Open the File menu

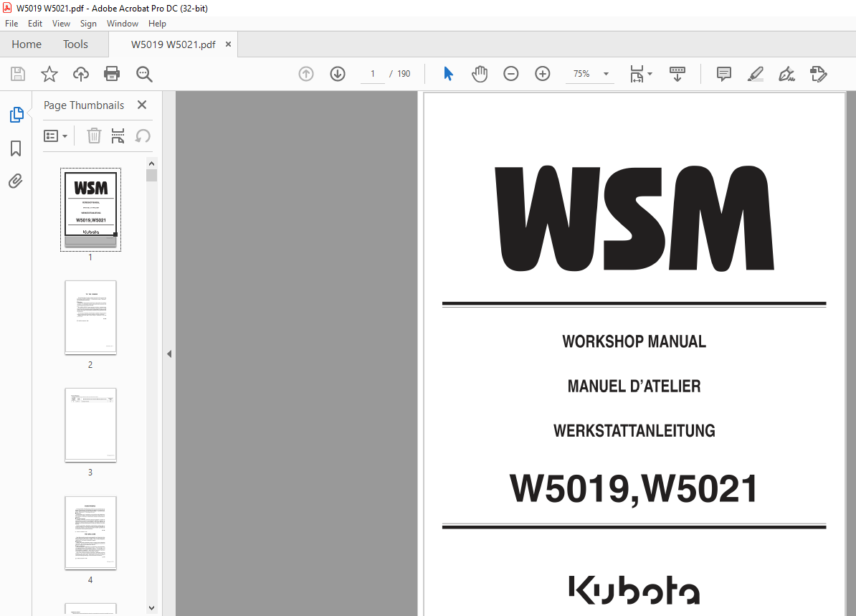coord(11,24)
